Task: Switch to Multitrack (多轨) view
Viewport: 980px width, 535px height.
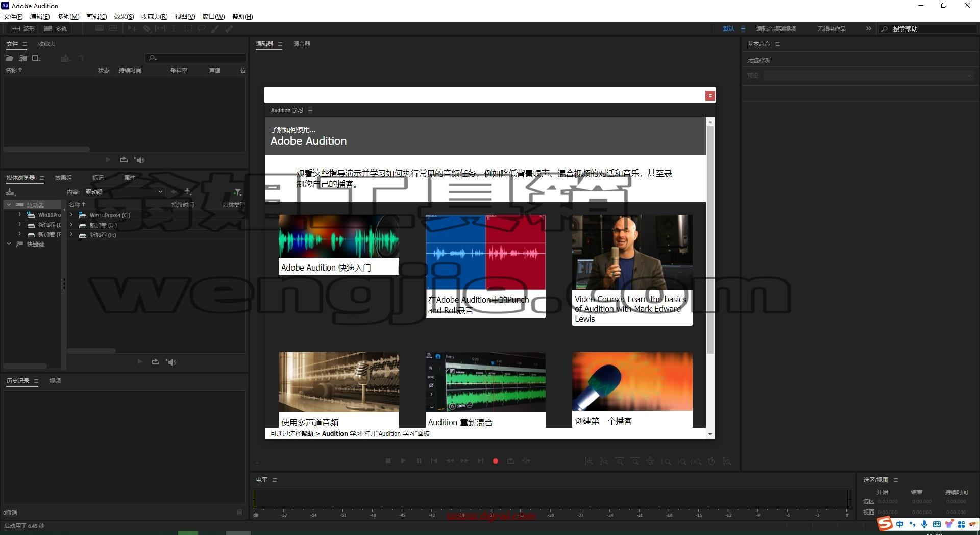Action: point(56,29)
